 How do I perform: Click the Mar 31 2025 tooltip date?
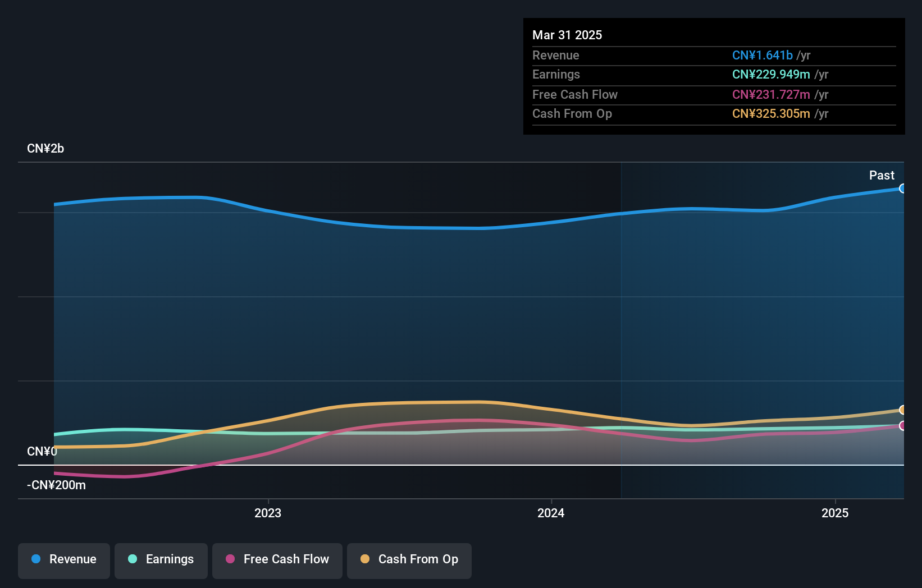tap(567, 35)
